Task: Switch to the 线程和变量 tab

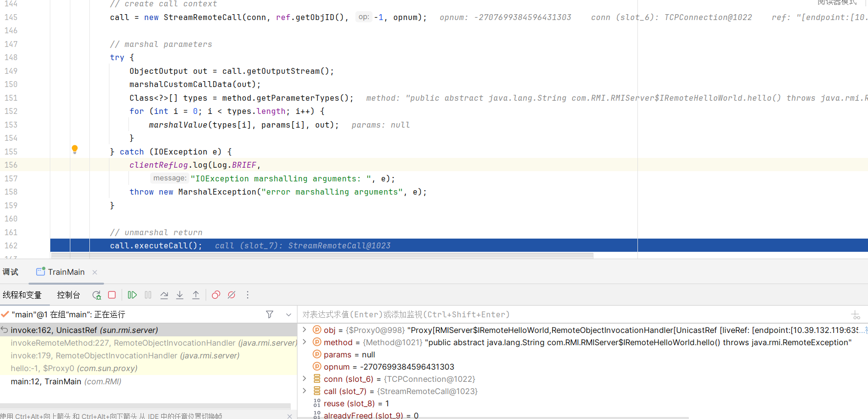Action: coord(22,295)
